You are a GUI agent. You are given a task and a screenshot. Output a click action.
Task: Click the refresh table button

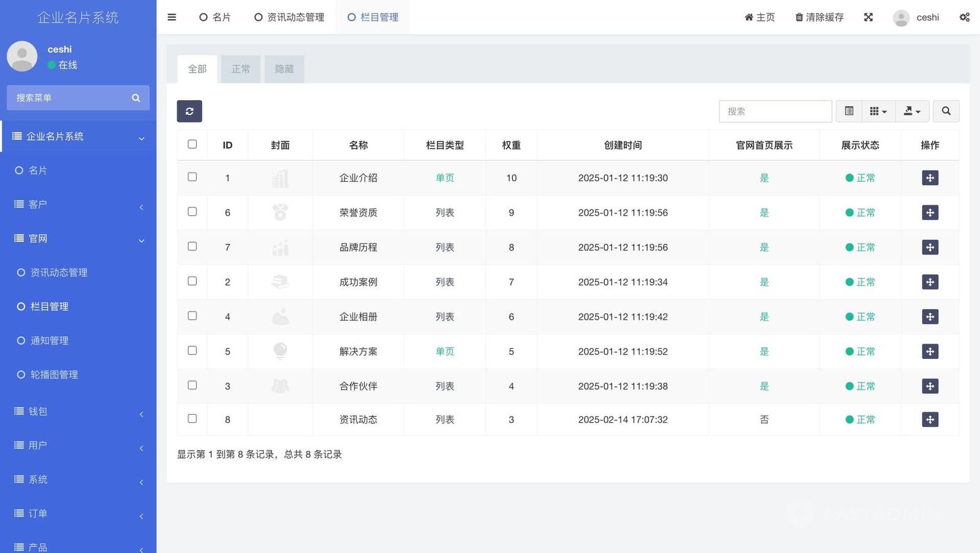(x=189, y=111)
